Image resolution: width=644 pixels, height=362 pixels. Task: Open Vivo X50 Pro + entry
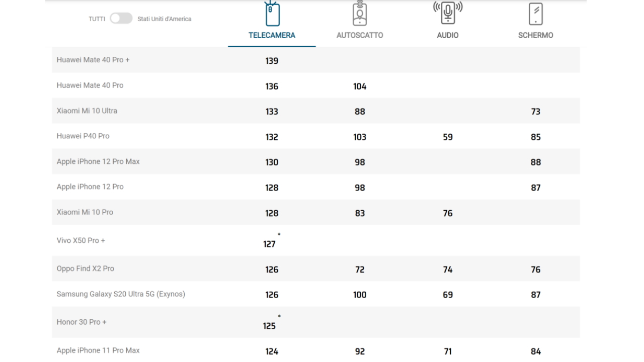click(x=81, y=240)
